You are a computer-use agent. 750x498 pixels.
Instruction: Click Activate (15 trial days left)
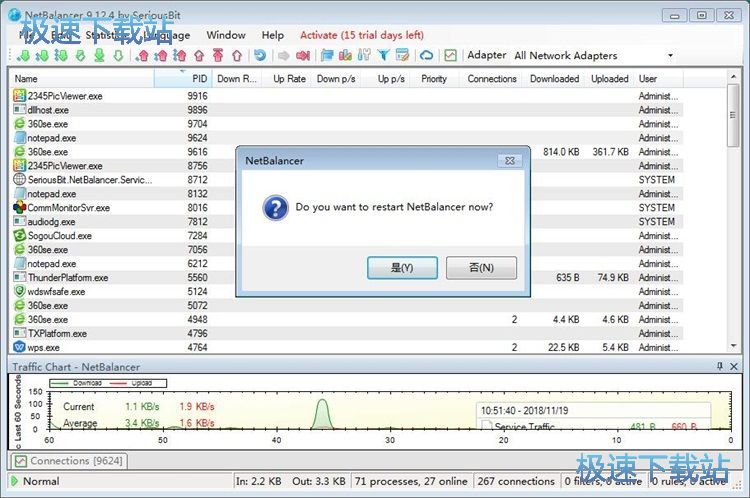362,35
